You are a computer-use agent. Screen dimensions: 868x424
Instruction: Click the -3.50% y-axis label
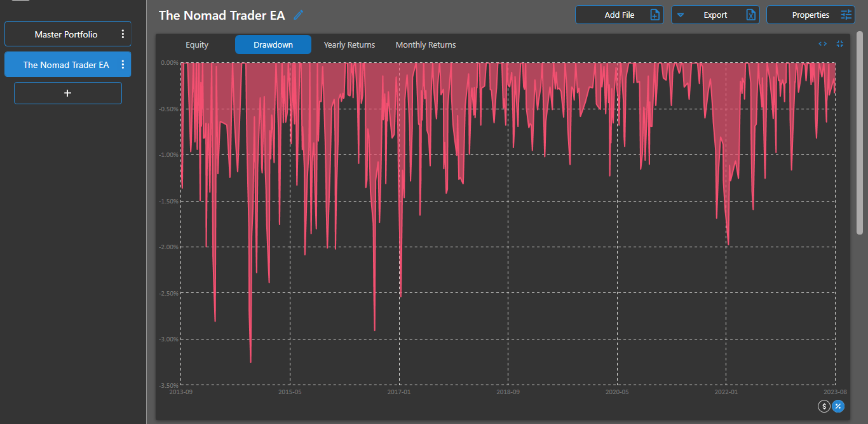click(168, 385)
